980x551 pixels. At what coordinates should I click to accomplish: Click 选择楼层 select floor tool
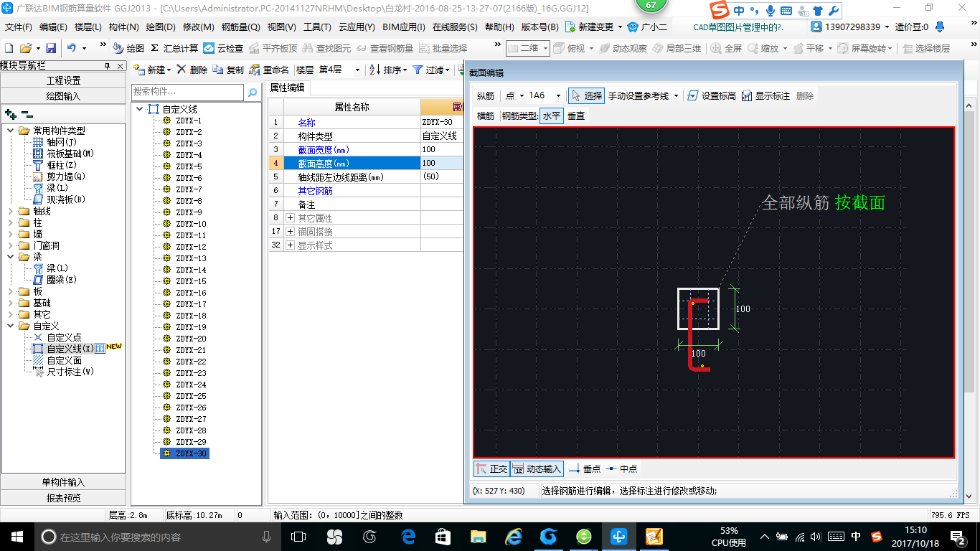[925, 48]
